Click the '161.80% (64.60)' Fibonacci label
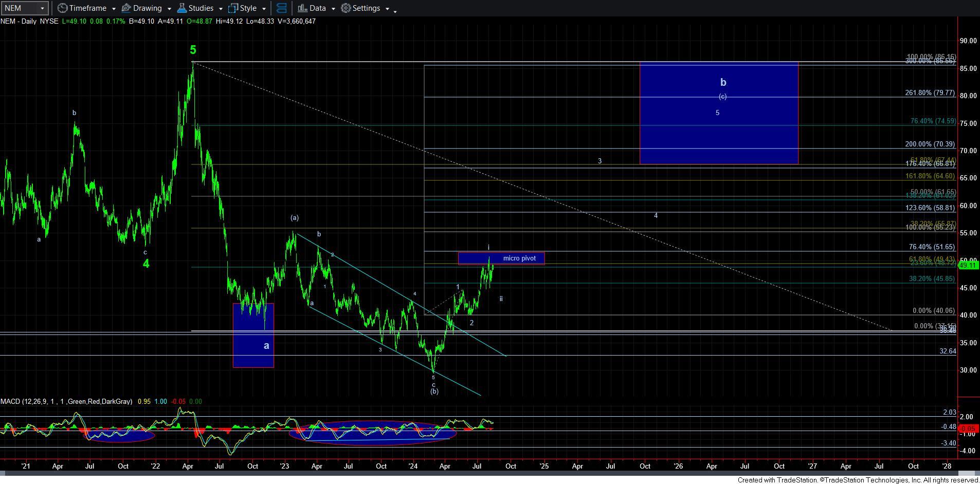The image size is (980, 484). pyautogui.click(x=930, y=176)
